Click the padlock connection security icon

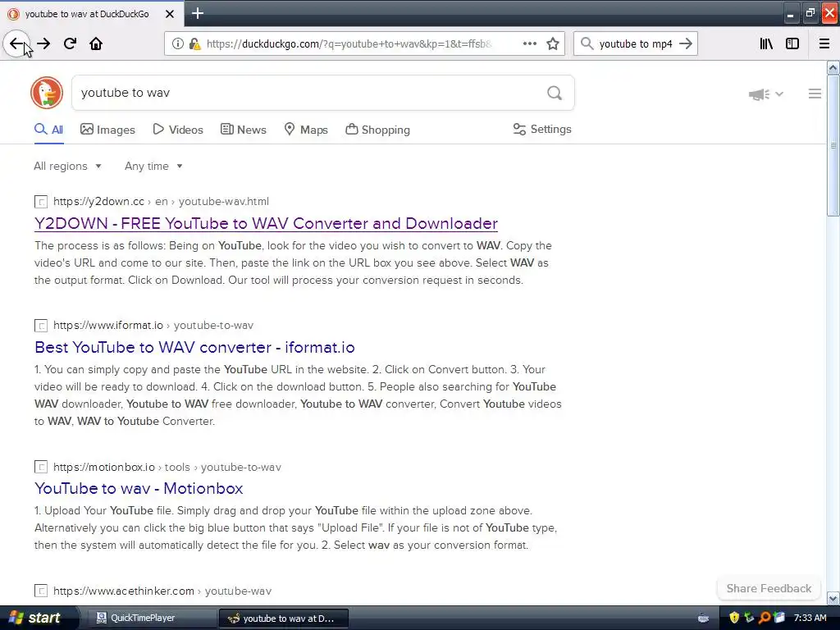tap(194, 43)
